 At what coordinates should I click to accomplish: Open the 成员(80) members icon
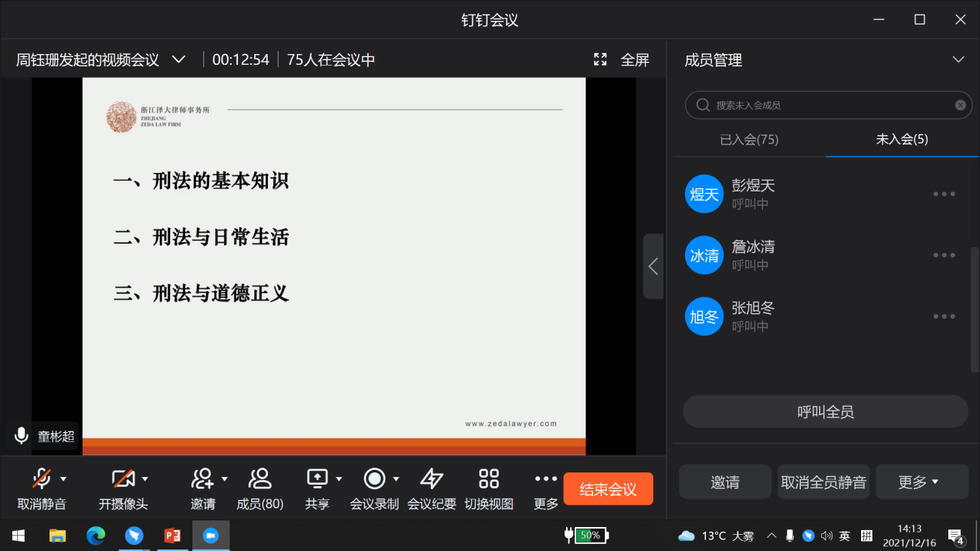point(259,480)
